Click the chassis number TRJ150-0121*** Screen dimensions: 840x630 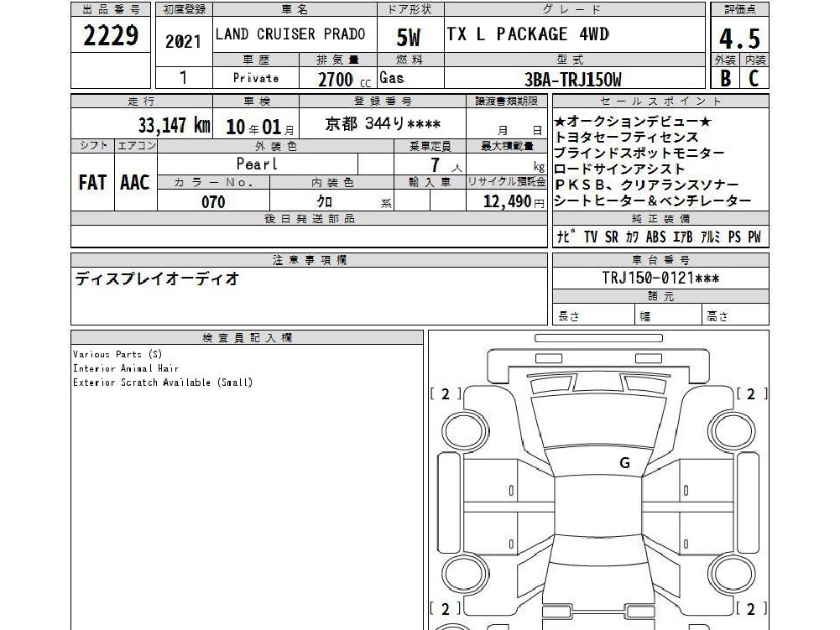(x=660, y=278)
